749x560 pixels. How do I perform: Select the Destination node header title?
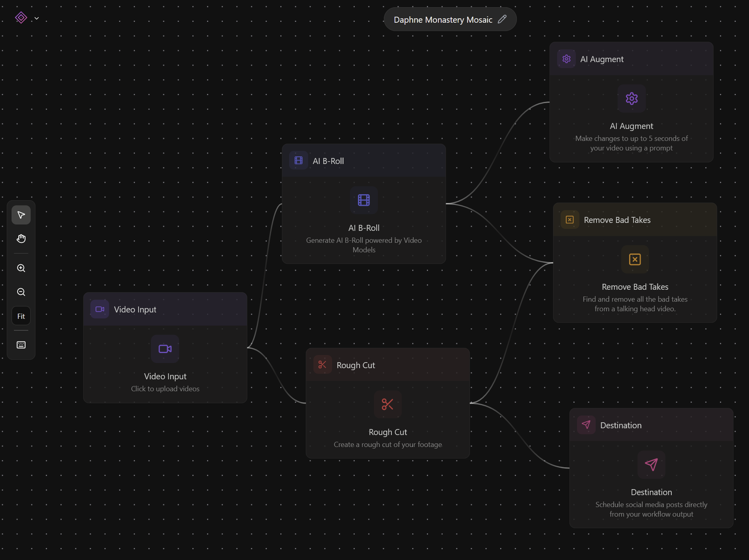pyautogui.click(x=621, y=425)
